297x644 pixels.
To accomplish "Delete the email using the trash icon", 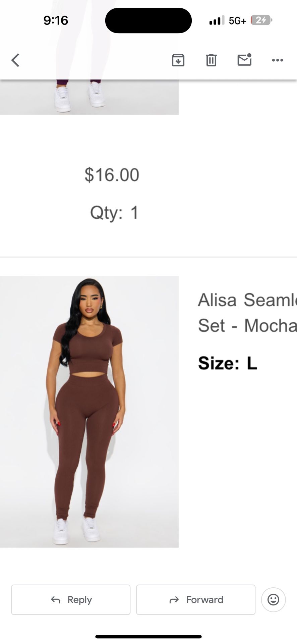I will tap(211, 60).
